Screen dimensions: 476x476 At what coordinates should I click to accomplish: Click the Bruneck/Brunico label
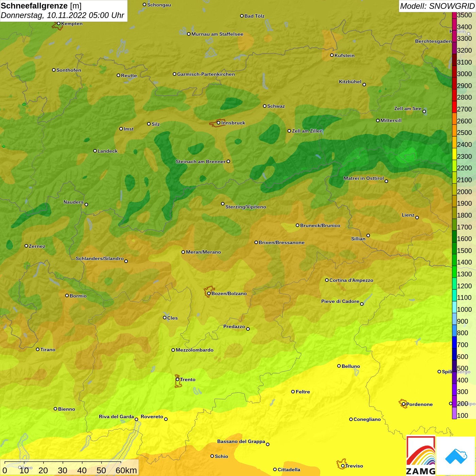click(x=320, y=225)
